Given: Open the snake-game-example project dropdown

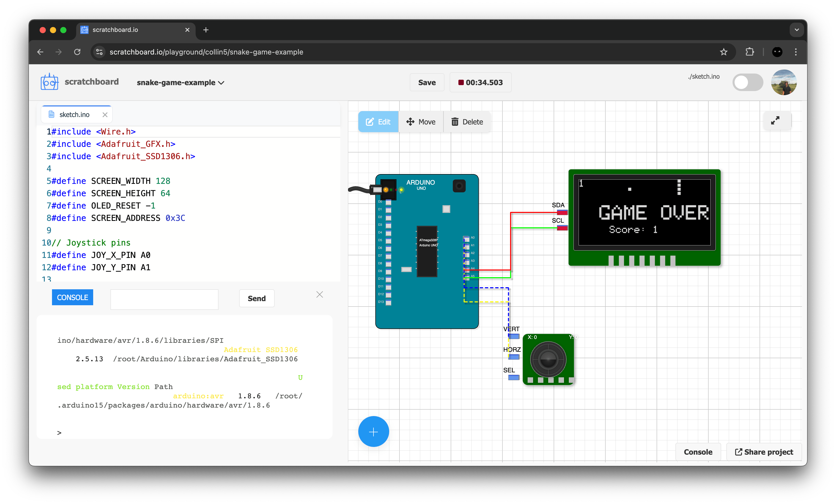Looking at the screenshot, I should pyautogui.click(x=180, y=83).
